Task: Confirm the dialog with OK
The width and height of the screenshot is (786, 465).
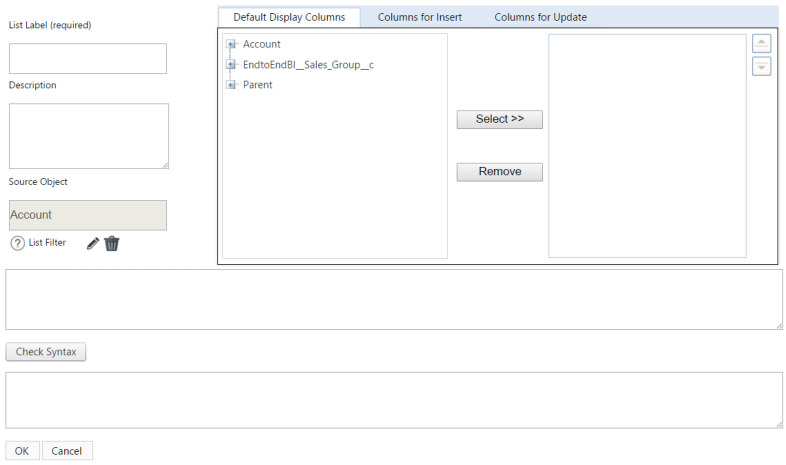Action: pyautogui.click(x=21, y=451)
